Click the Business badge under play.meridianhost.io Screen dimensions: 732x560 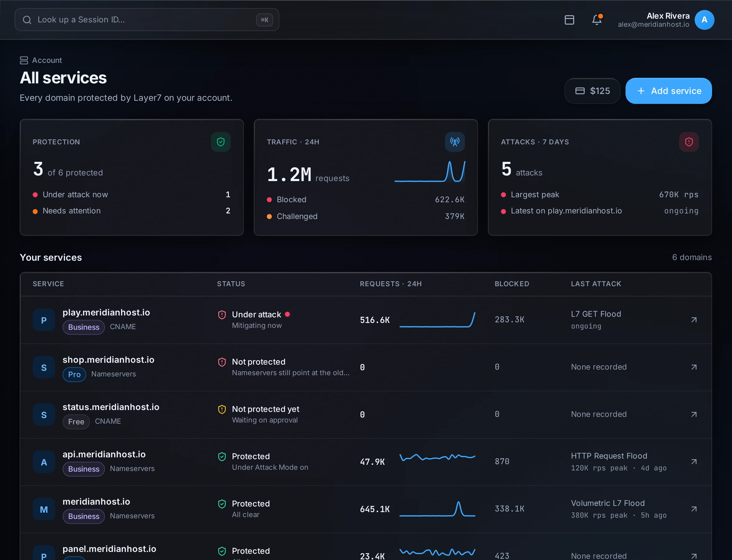[84, 327]
